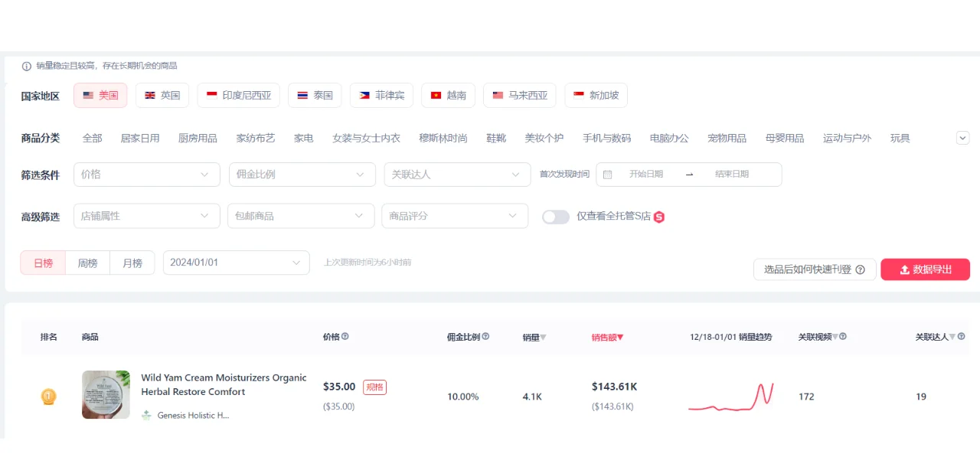Image resolution: width=980 pixels, height=467 pixels.
Task: Click red sort arrow on 销售额 column
Action: click(619, 336)
